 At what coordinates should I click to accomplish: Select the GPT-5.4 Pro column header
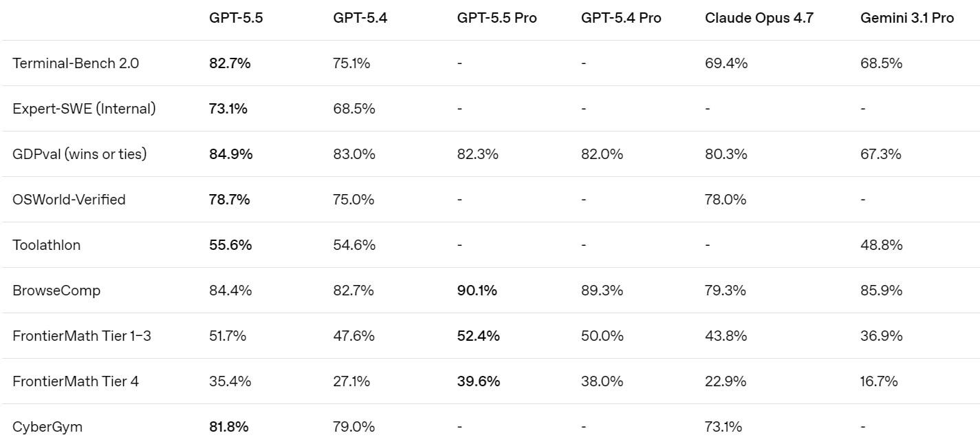point(621,19)
